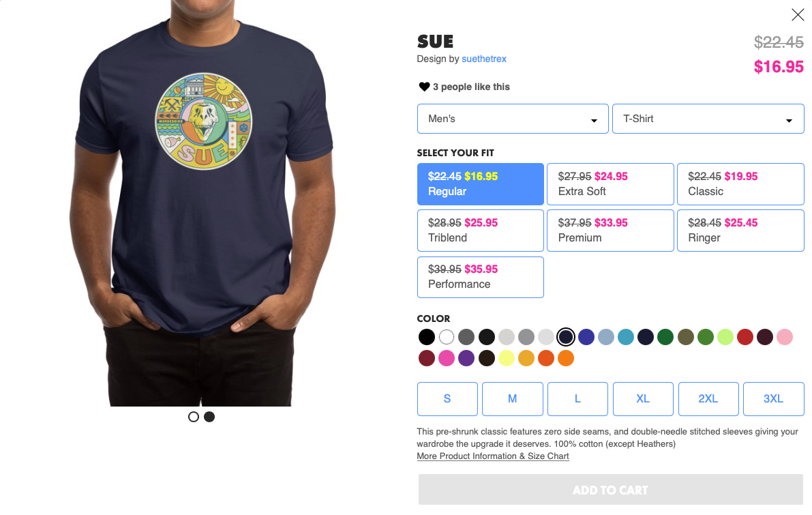Pick the pale yellow color swatch
812x515 pixels.
click(506, 358)
